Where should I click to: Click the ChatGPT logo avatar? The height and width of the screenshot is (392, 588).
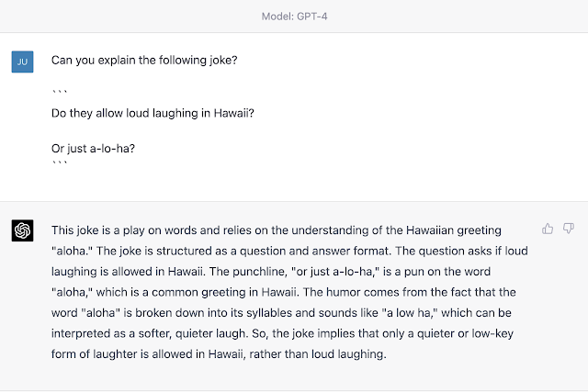coord(23,230)
